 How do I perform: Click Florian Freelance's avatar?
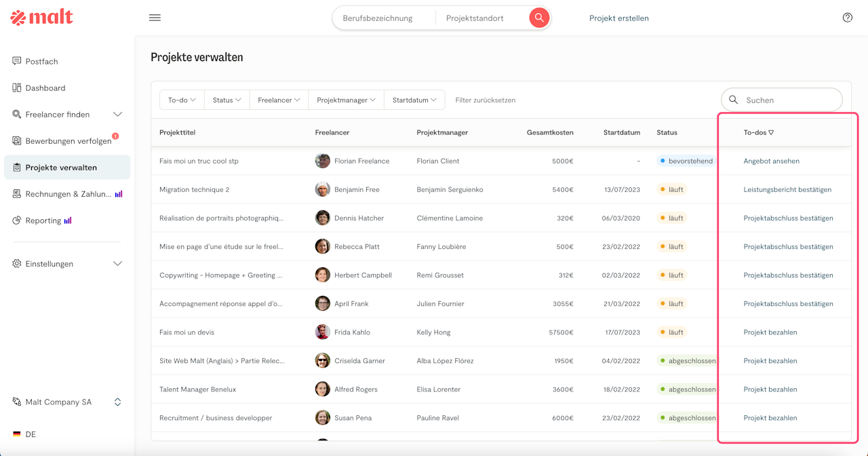323,161
